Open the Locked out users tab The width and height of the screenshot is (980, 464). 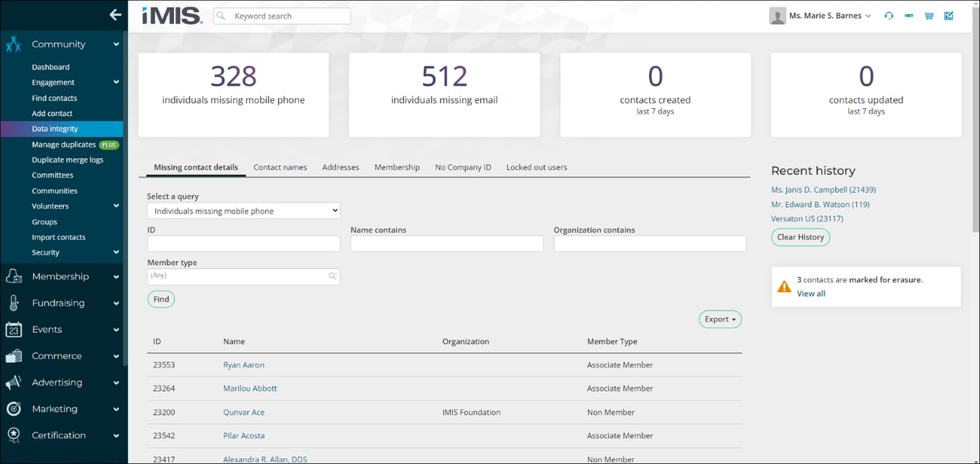[x=536, y=167]
